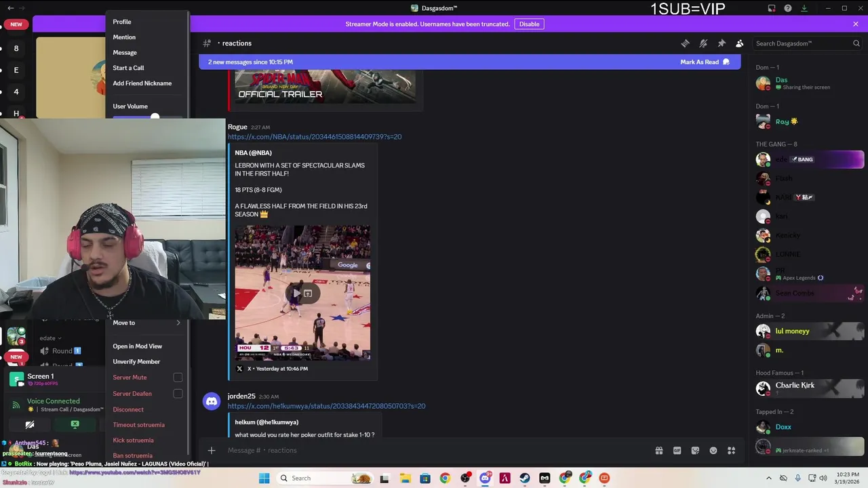868x488 pixels.
Task: Expand the edate category chevron
Action: pyautogui.click(x=60, y=338)
